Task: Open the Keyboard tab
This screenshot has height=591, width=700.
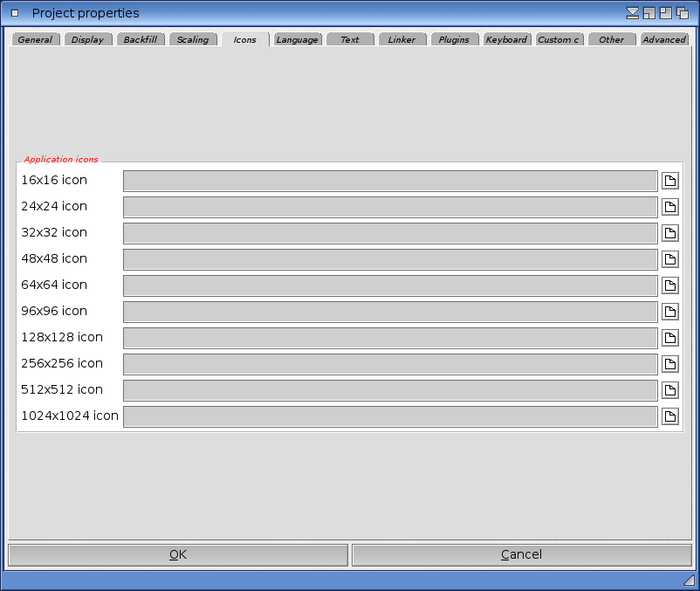Action: tap(506, 39)
